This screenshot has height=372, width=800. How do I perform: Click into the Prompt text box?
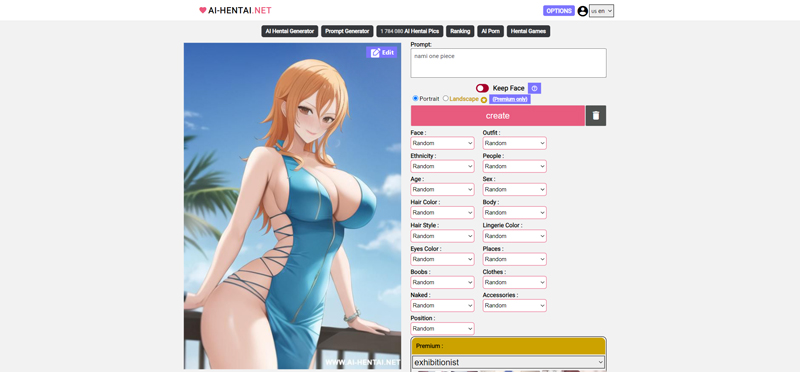point(509,63)
